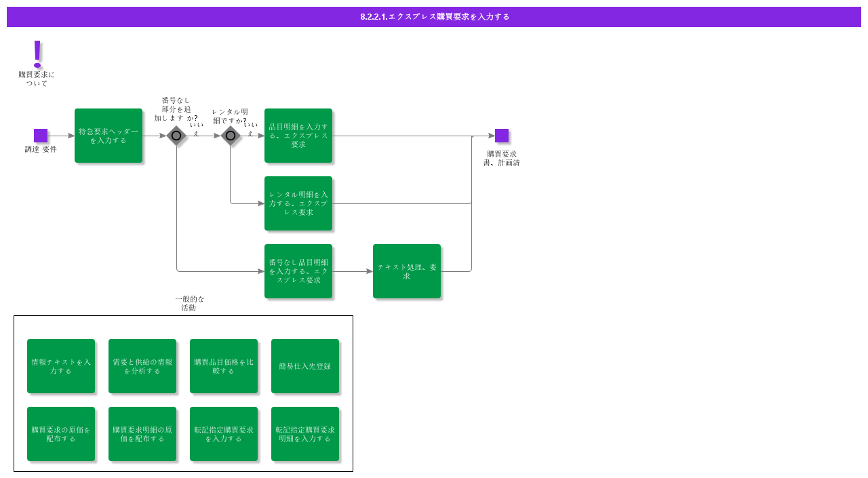Select the 簡易仕入先登録 activity
This screenshot has height=478, width=868.
(x=305, y=366)
